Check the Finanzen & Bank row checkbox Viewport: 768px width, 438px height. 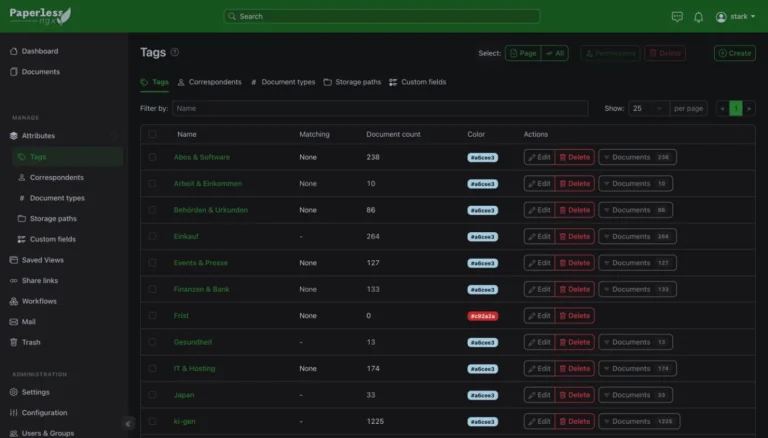click(152, 290)
